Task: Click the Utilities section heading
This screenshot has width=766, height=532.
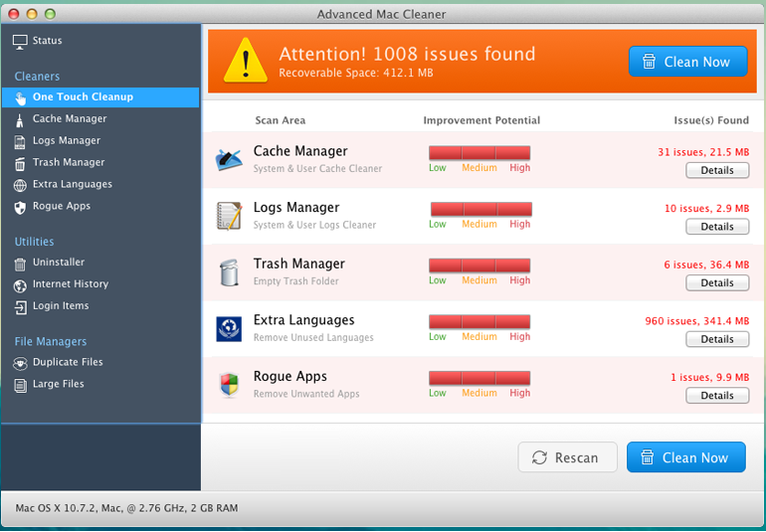Action: (x=34, y=242)
